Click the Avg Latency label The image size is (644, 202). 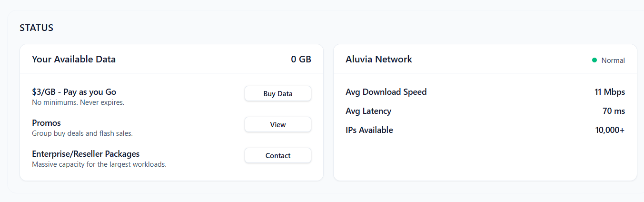(368, 111)
